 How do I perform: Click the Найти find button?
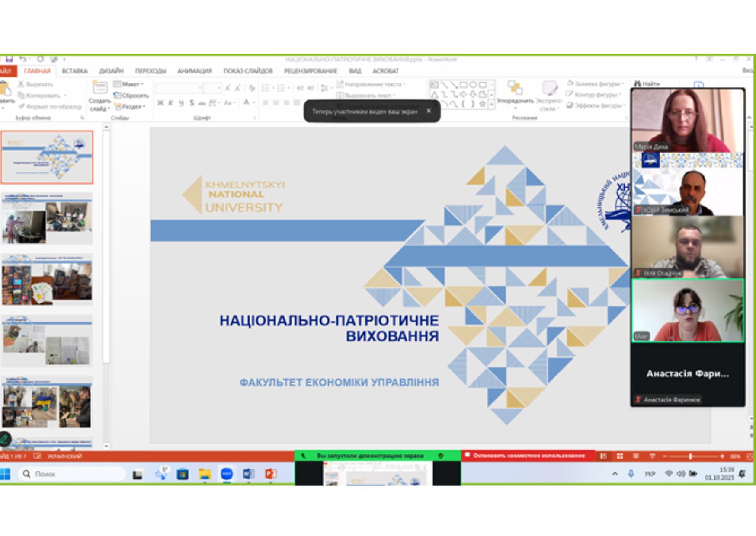click(647, 84)
